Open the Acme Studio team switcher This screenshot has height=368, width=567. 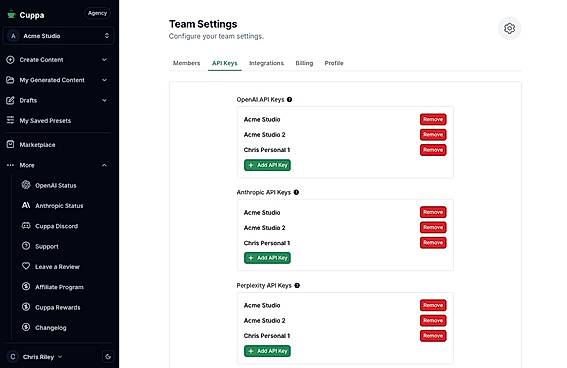pyautogui.click(x=58, y=36)
